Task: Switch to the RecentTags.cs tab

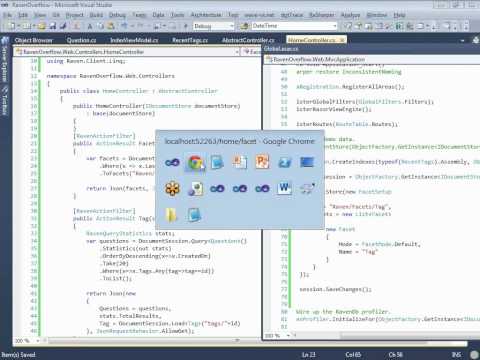Action: tap(190, 40)
